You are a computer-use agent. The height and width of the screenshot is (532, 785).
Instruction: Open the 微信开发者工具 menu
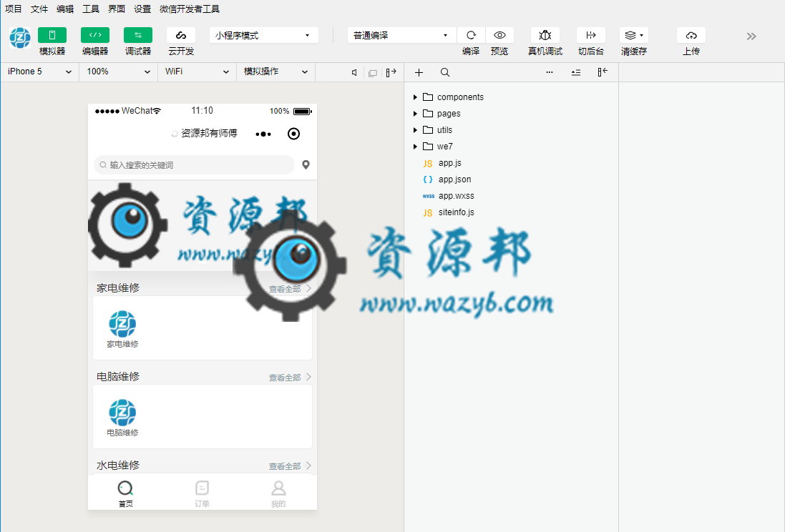click(189, 9)
